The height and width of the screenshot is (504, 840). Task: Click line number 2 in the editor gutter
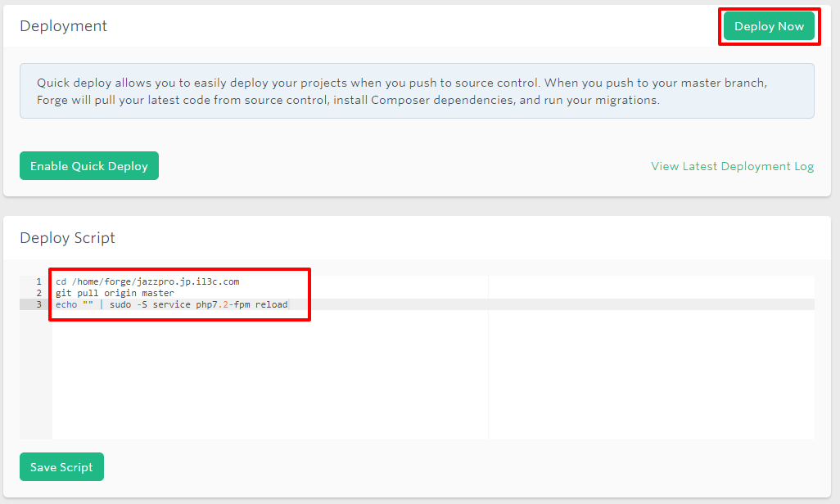pyautogui.click(x=38, y=292)
